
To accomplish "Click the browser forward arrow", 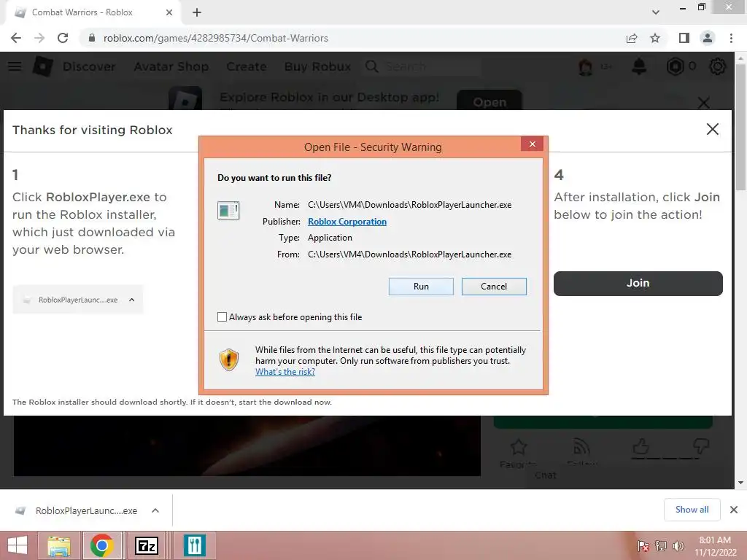I will 39,38.
